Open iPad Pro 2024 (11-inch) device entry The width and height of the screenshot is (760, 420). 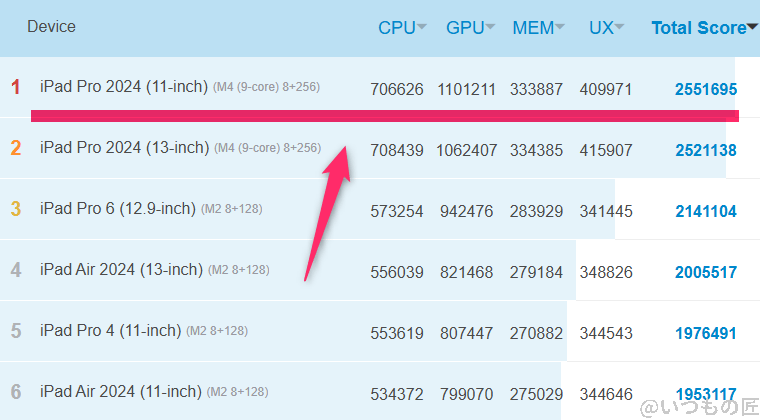click(x=124, y=87)
